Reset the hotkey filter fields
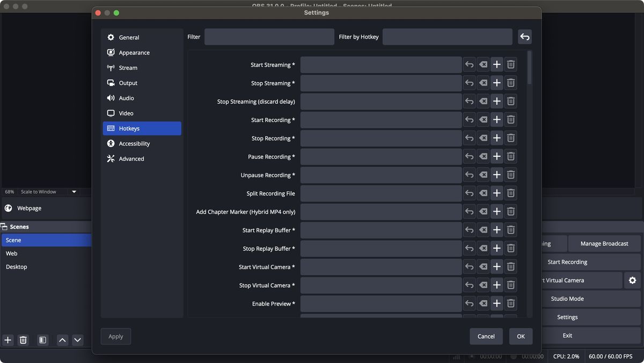This screenshot has height=363, width=644. point(524,37)
